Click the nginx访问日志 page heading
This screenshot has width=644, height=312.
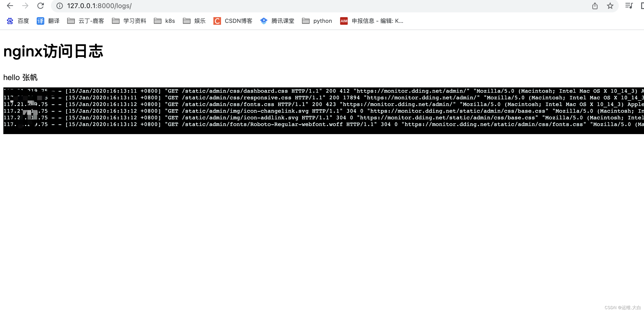[x=53, y=51]
